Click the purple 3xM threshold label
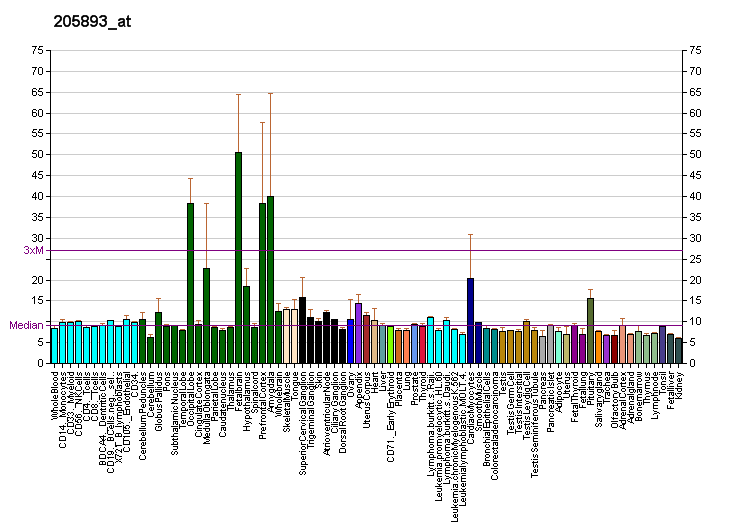This screenshot has height=530, width=732. [x=33, y=250]
